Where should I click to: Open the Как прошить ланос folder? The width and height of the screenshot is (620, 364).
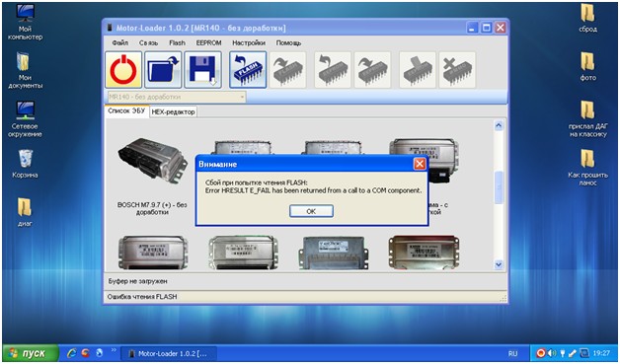588,168
